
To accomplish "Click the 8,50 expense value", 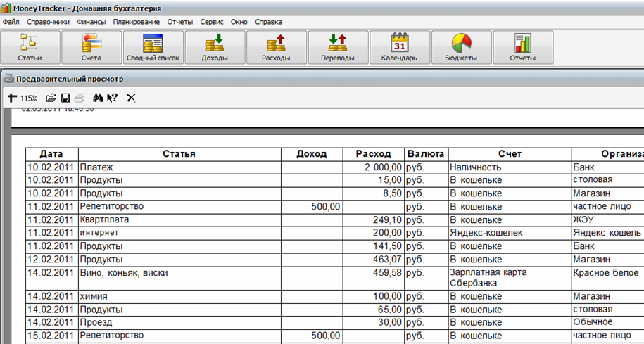I will pos(393,193).
